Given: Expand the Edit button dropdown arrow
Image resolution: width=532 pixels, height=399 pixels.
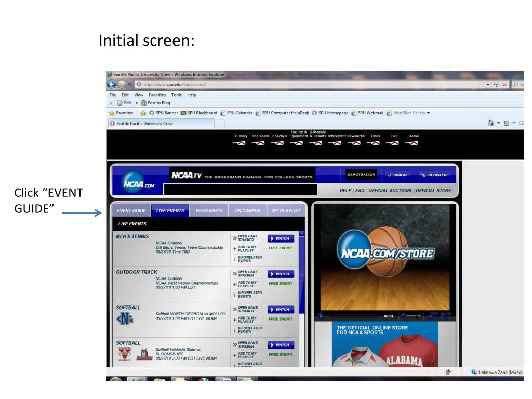Looking at the screenshot, I should coord(137,103).
